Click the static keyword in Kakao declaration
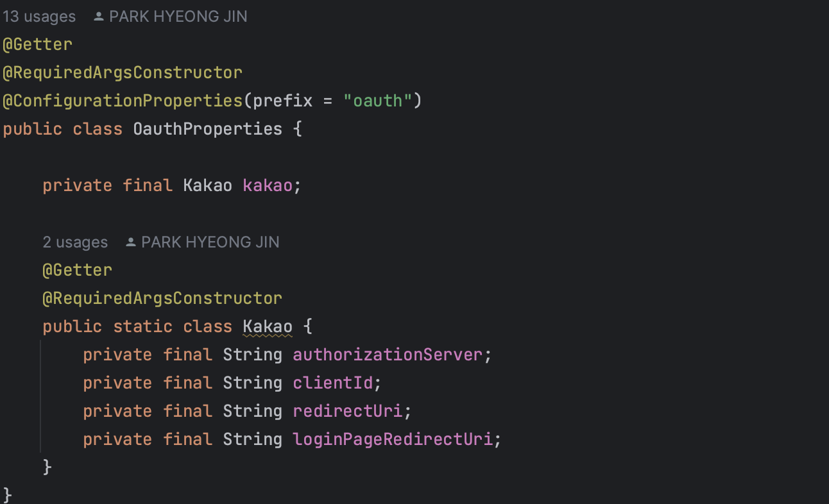829x504 pixels. click(x=142, y=326)
